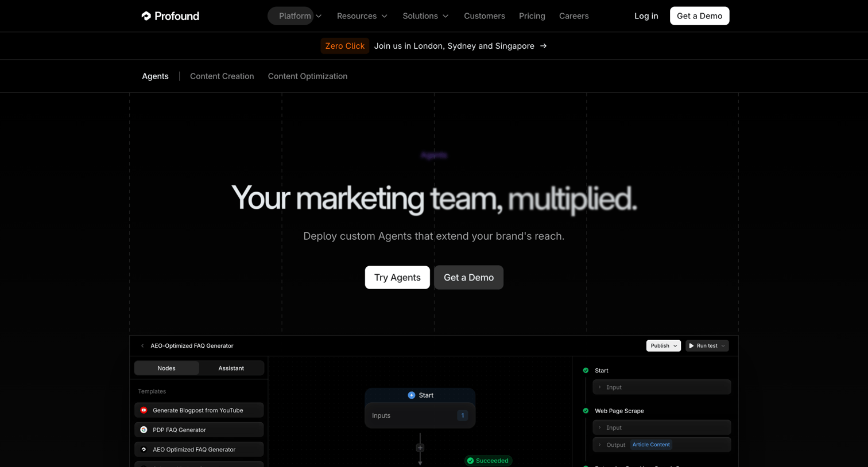Click the Inputs row in Start node
The height and width of the screenshot is (467, 868).
420,415
